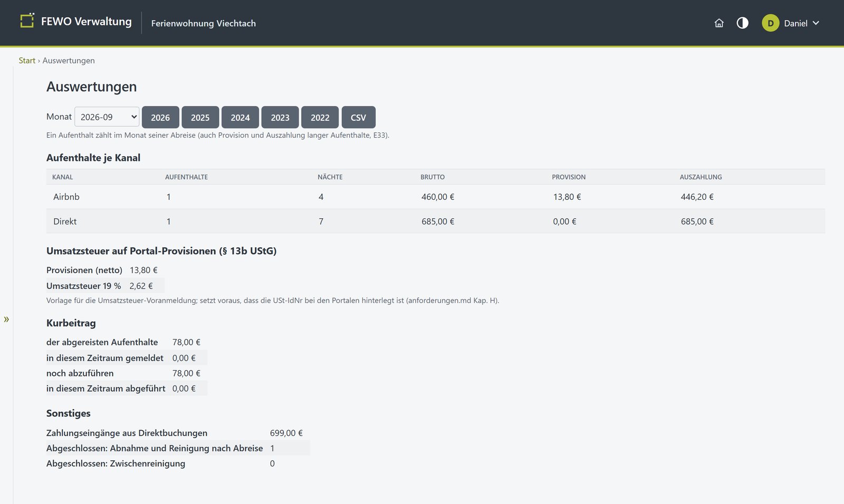Click the 'noch abzuführen' label
This screenshot has height=504, width=844.
[80, 373]
